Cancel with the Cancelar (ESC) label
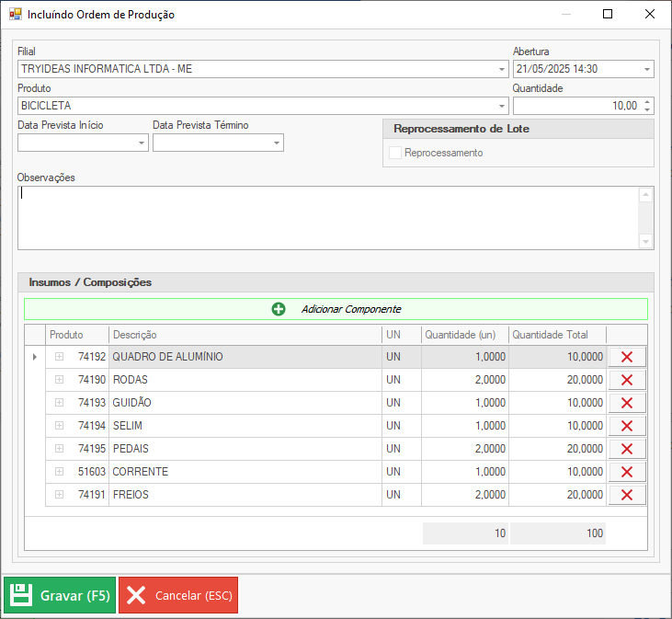The width and height of the screenshot is (672, 619). click(194, 595)
